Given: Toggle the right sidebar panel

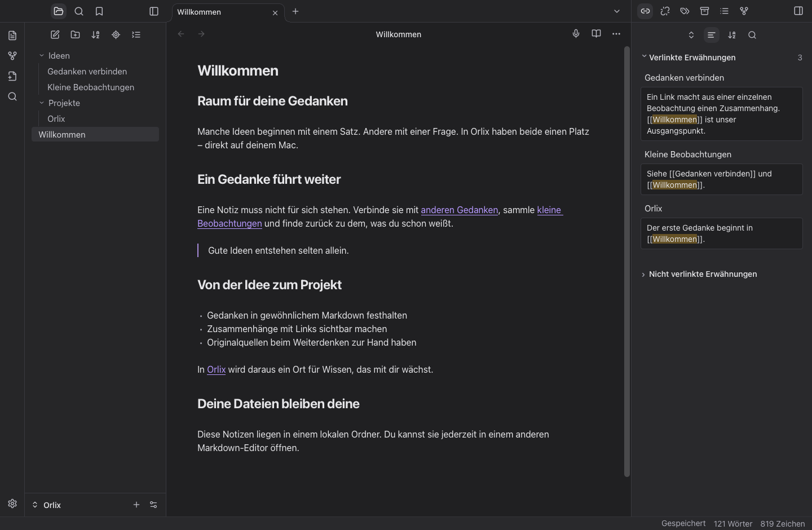Looking at the screenshot, I should click(x=798, y=11).
